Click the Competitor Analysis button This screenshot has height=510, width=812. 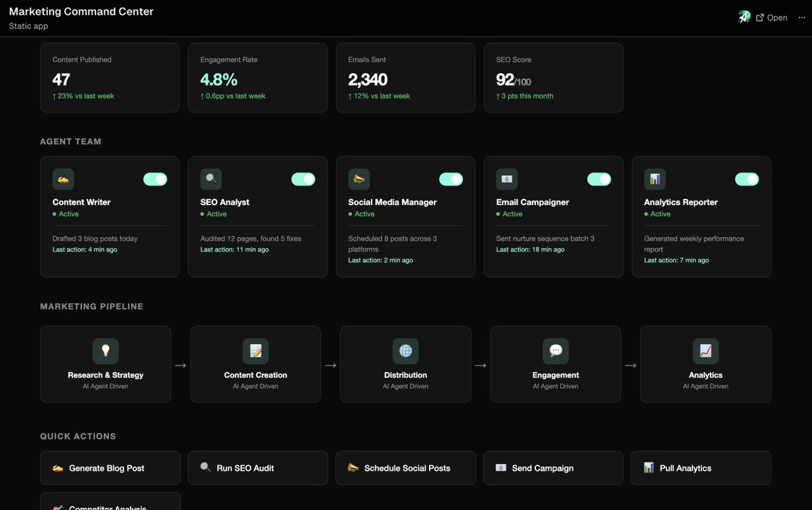coord(110,502)
